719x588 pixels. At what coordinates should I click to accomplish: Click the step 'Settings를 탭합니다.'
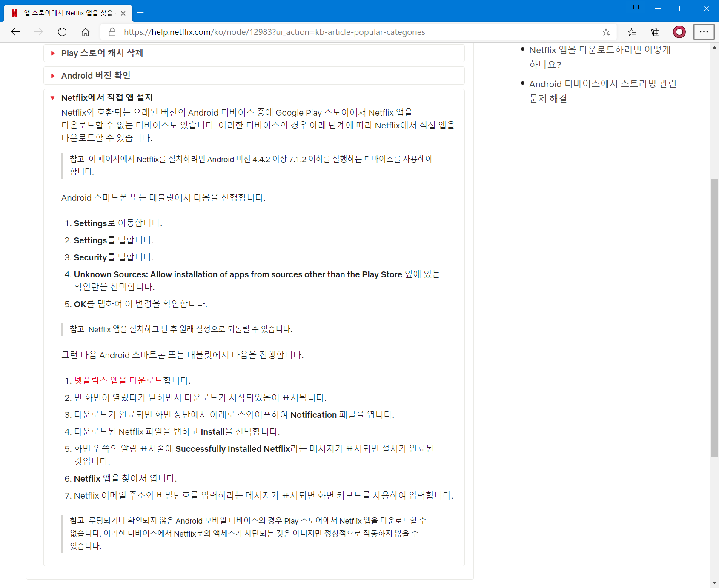pos(114,240)
